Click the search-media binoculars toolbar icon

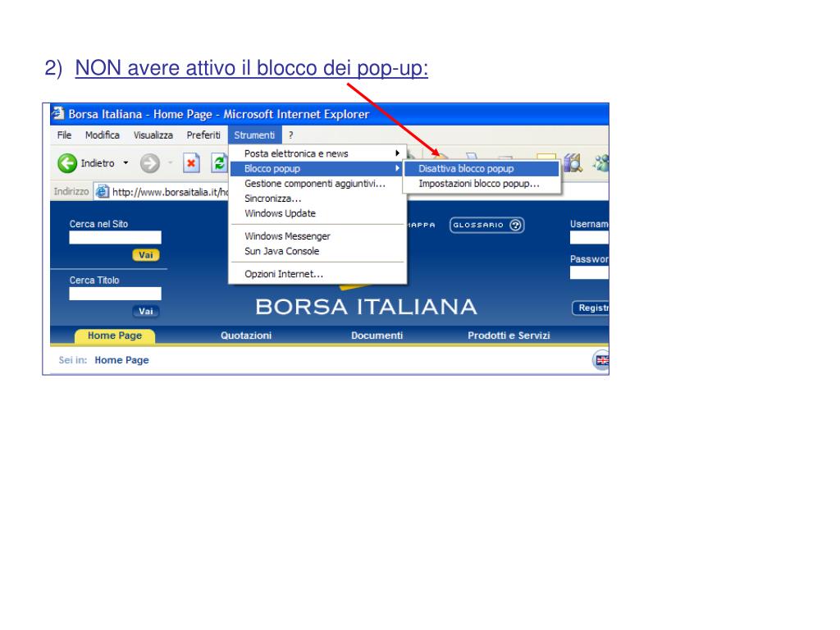572,163
